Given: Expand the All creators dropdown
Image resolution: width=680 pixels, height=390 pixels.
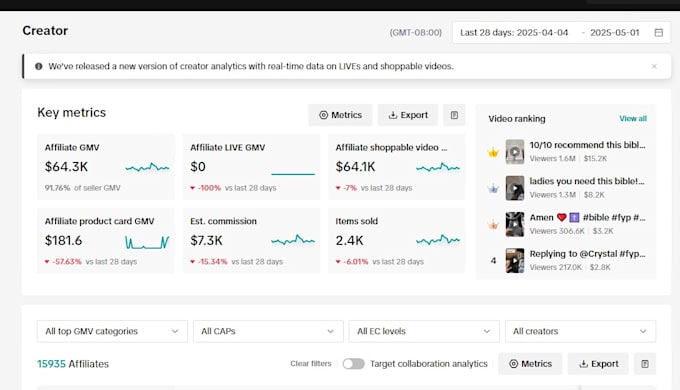Looking at the screenshot, I should 580,331.
